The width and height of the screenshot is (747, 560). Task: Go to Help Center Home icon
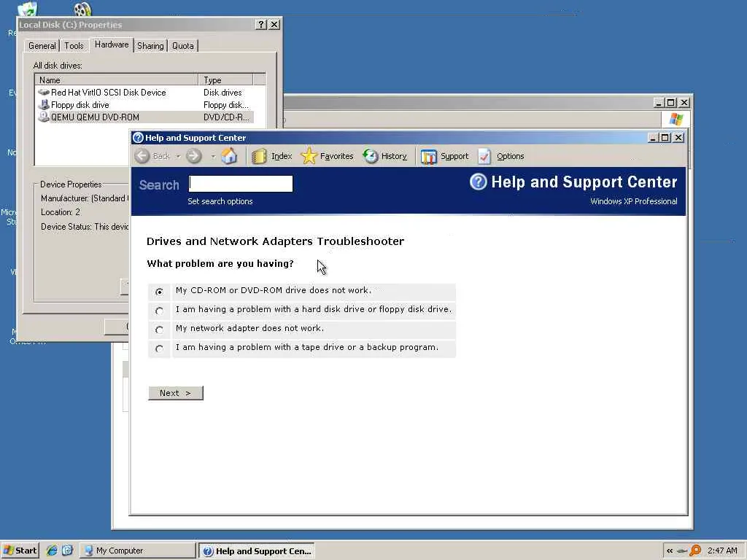pyautogui.click(x=229, y=156)
